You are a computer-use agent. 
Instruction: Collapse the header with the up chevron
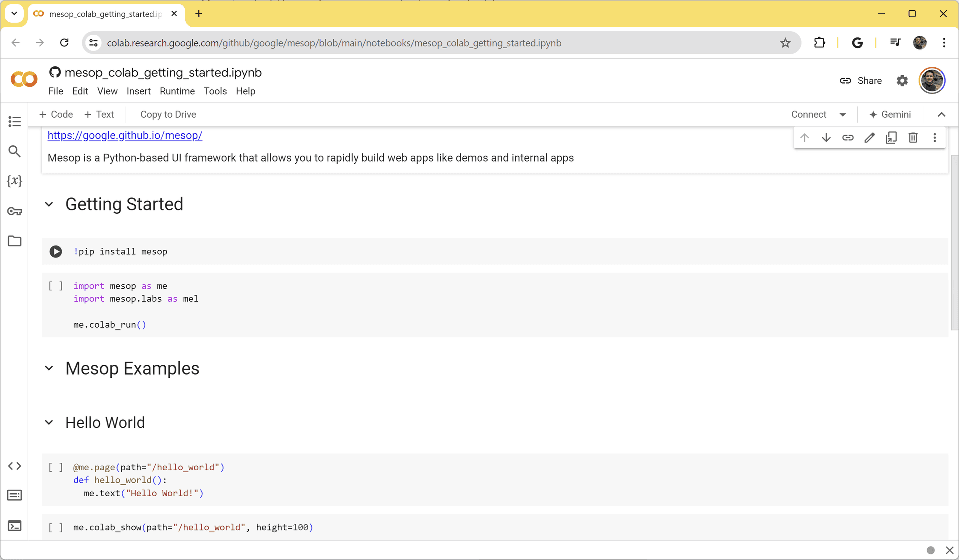(941, 115)
